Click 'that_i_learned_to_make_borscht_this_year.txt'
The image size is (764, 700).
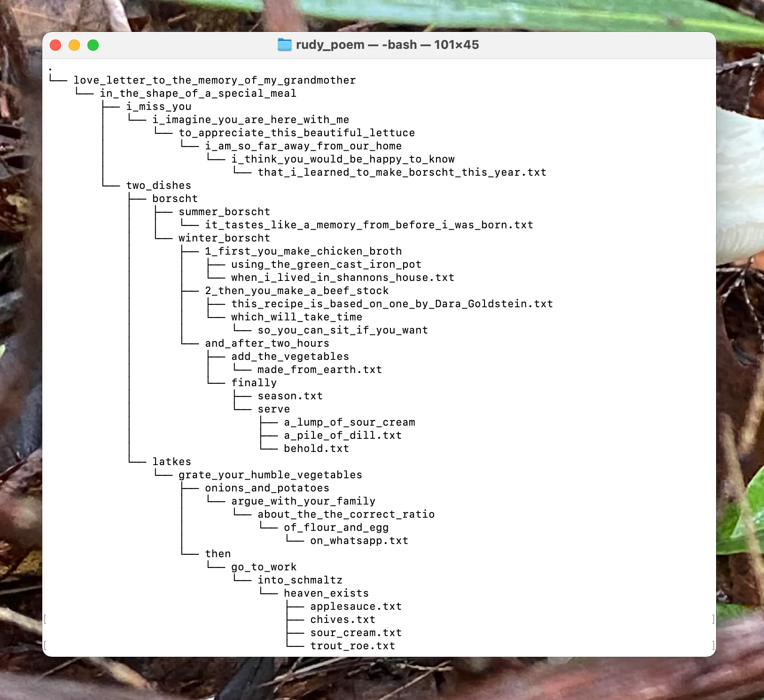click(x=402, y=172)
